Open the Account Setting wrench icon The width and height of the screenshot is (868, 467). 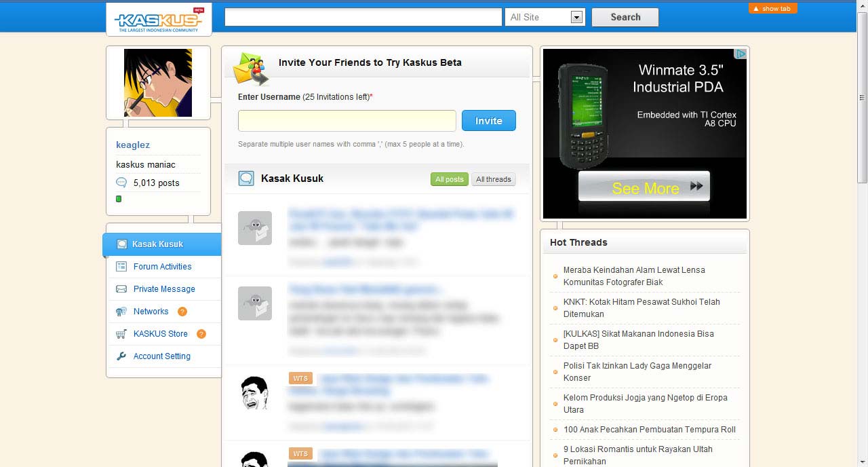coord(121,356)
